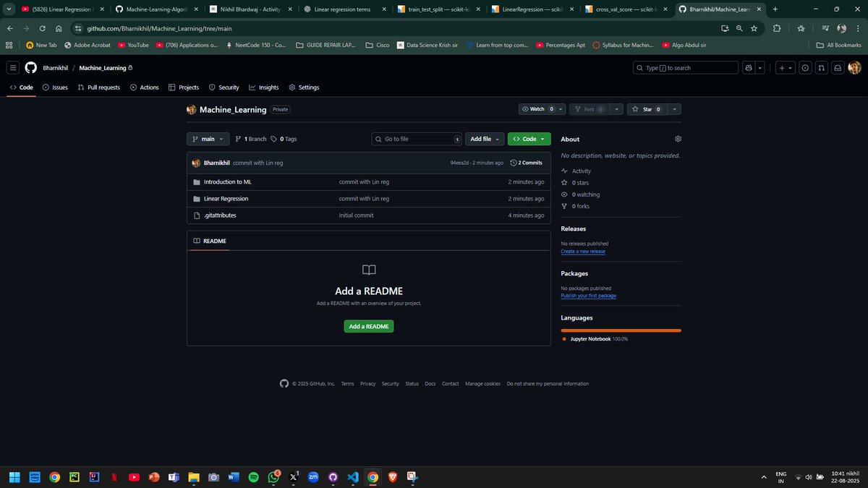Open the notifications inbox icon
Screen dimensions: 868x488
(838, 67)
